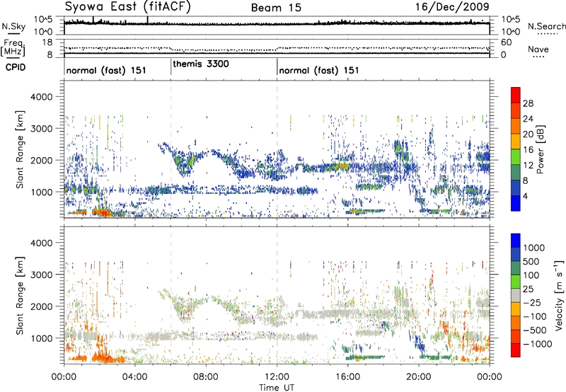This screenshot has height=392, width=566.
Task: Click the '3000' range tick in velocity panel
Action: pyautogui.click(x=42, y=275)
